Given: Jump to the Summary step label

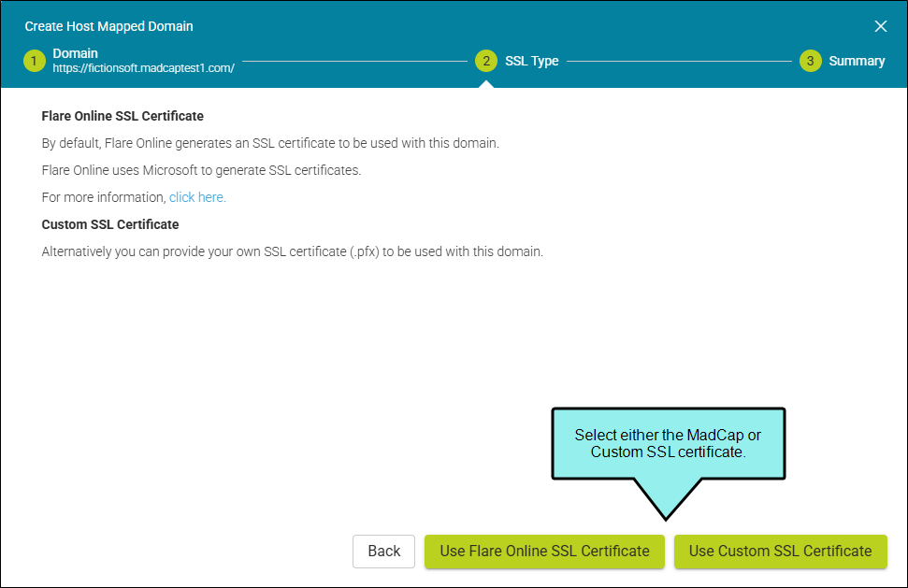Looking at the screenshot, I should point(856,62).
